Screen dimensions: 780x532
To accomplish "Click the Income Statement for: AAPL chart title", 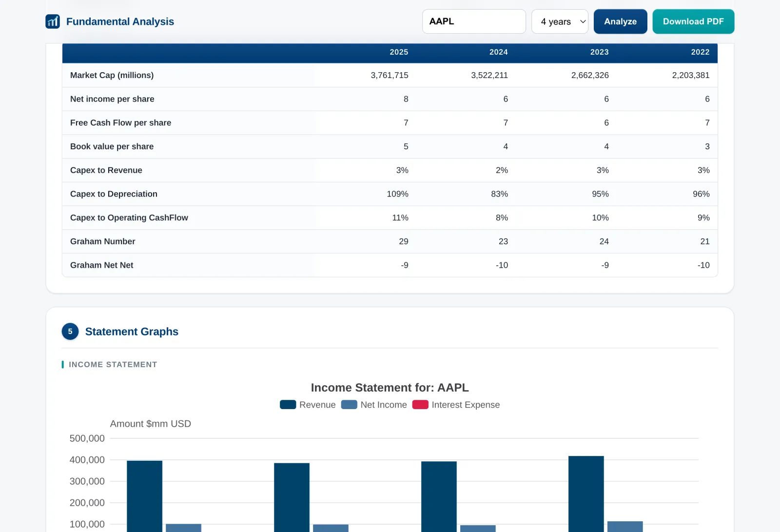I will click(390, 388).
